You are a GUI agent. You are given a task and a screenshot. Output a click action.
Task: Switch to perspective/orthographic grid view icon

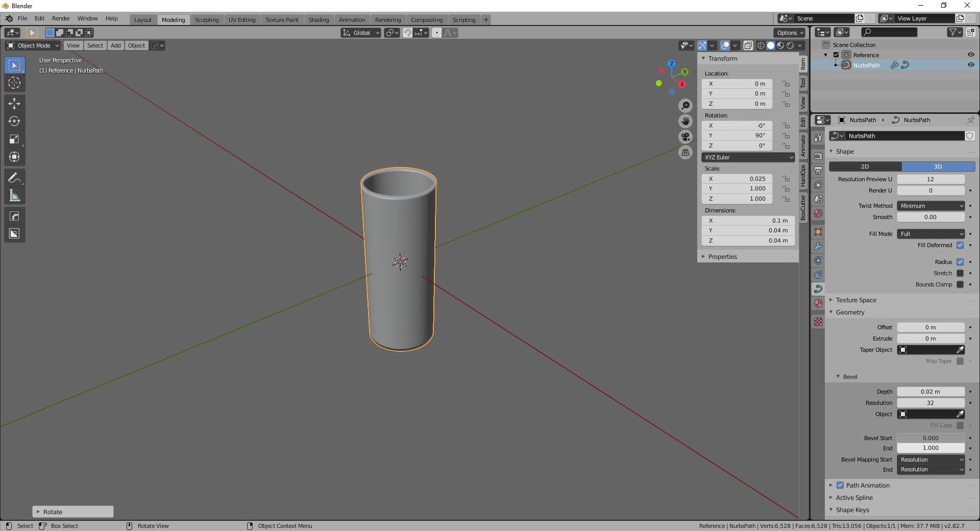[685, 153]
